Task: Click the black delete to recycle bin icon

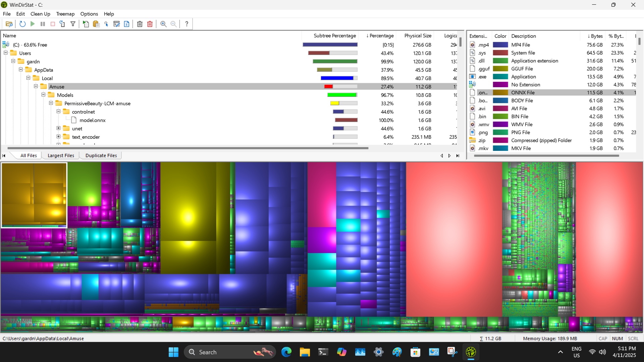Action: [140, 24]
